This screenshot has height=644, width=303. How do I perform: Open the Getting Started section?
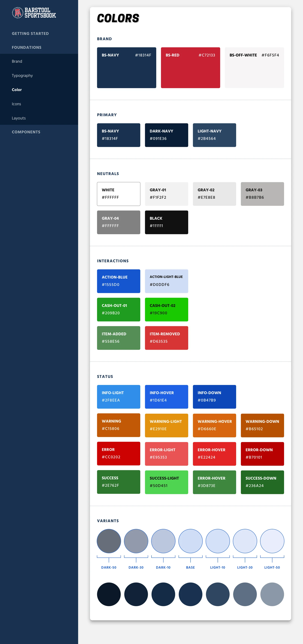coord(30,33)
